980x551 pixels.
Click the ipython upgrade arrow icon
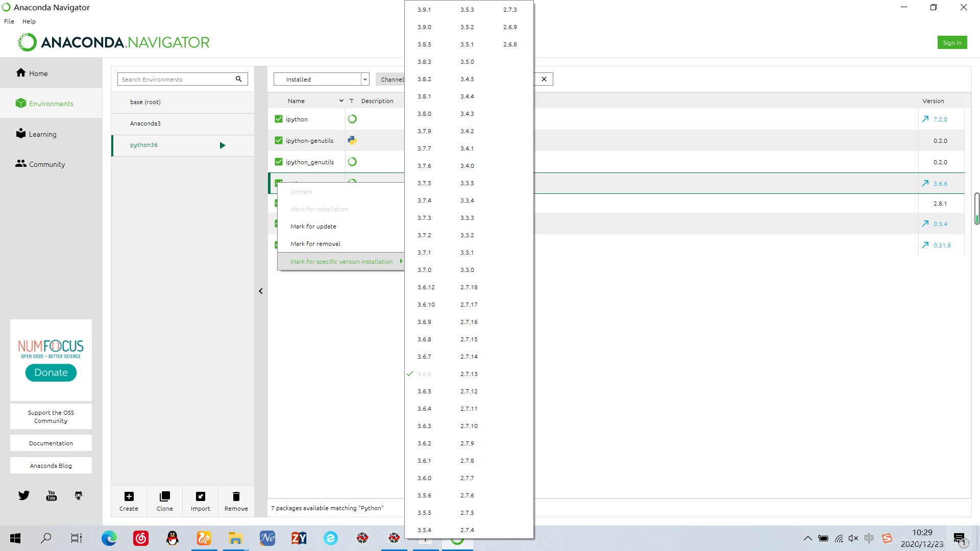(x=925, y=119)
